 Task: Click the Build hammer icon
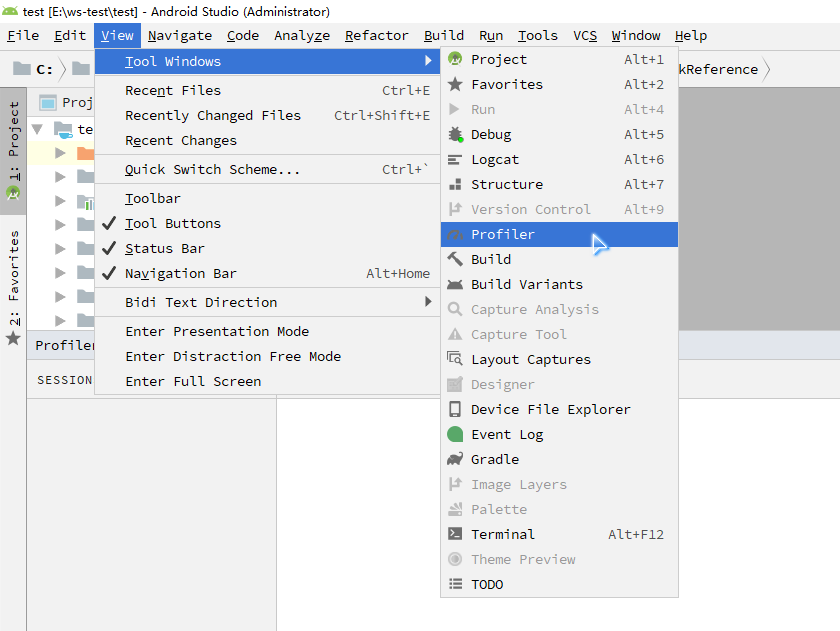click(x=455, y=259)
